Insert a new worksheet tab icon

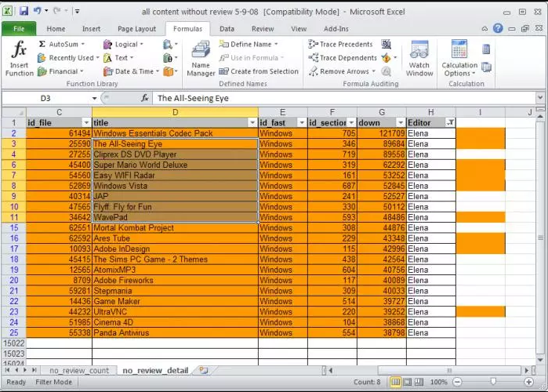[x=204, y=370]
